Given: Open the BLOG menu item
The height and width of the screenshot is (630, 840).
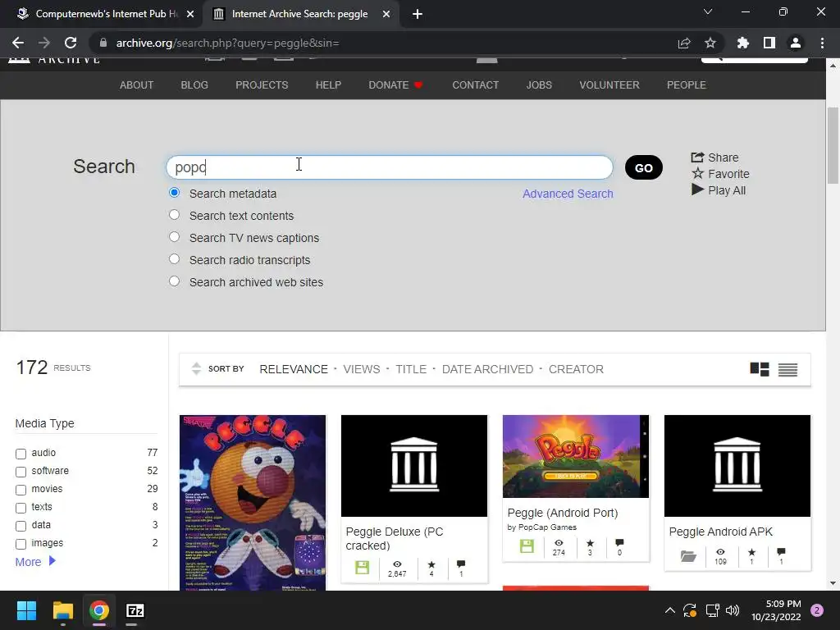Looking at the screenshot, I should [194, 85].
